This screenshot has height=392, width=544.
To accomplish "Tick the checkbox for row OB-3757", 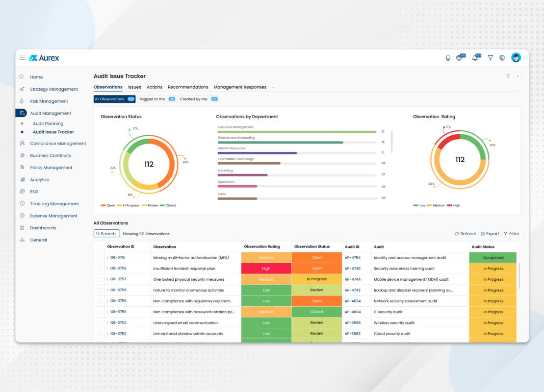I will [99, 279].
